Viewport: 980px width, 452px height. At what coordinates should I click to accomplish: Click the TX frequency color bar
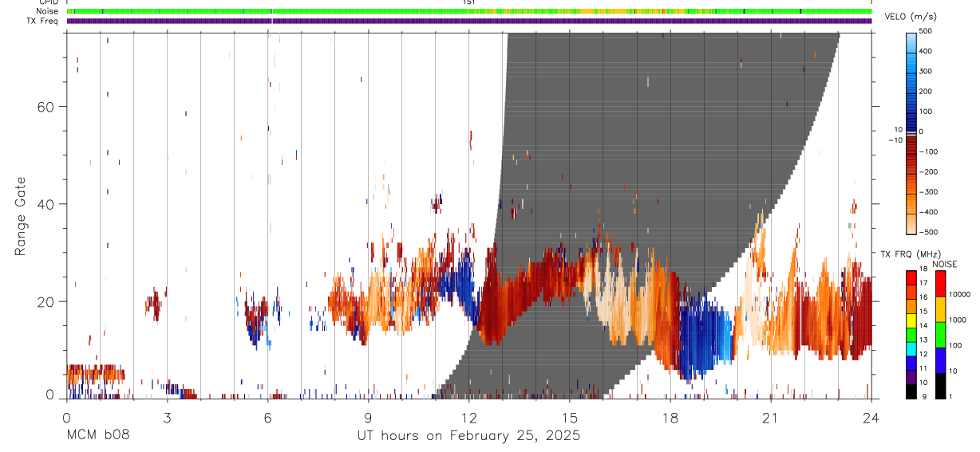[911, 335]
